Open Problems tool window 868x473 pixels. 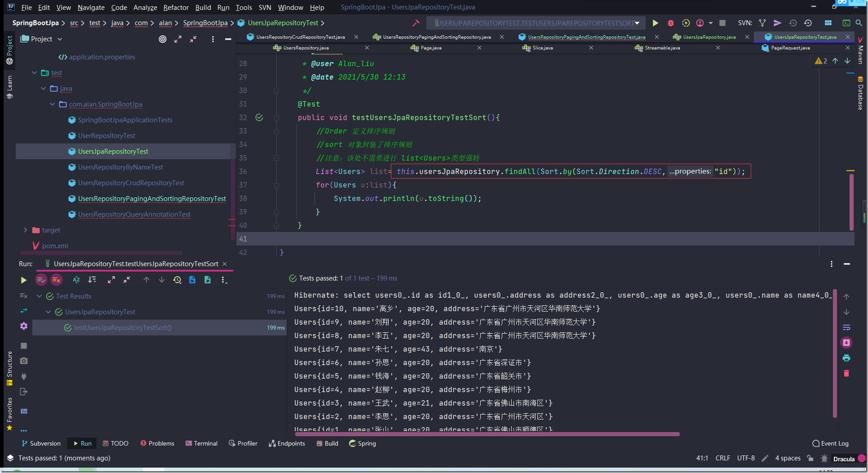click(157, 443)
